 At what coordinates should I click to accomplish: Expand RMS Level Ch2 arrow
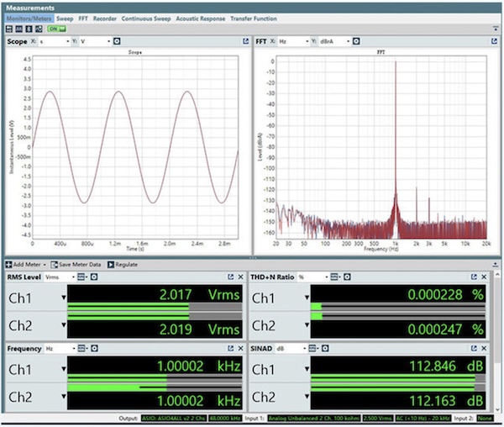(64, 325)
